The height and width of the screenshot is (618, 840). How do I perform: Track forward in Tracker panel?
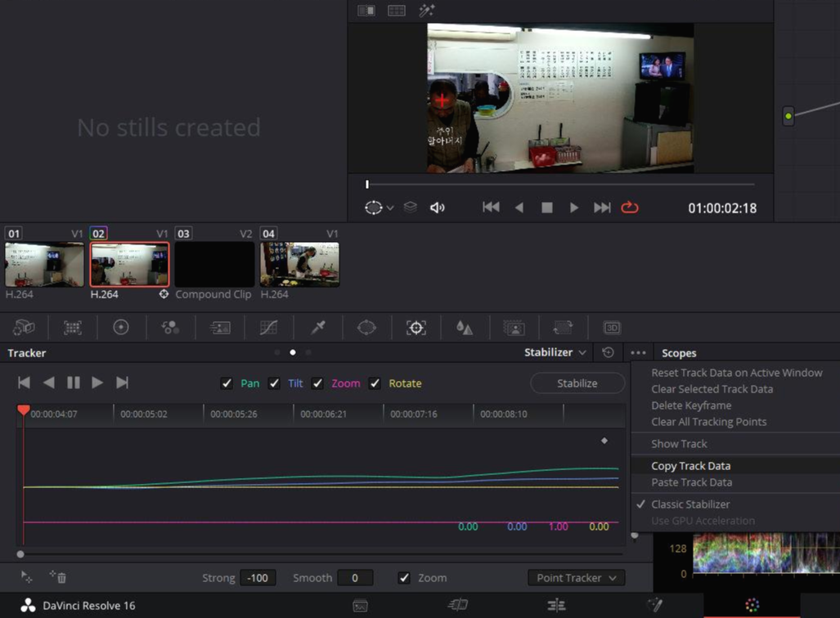tap(97, 383)
